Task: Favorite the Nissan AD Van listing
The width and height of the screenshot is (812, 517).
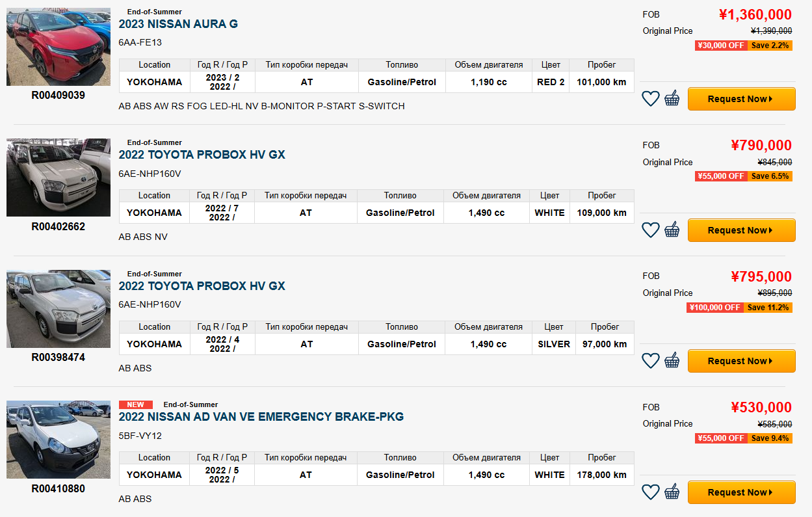Action: [x=650, y=492]
